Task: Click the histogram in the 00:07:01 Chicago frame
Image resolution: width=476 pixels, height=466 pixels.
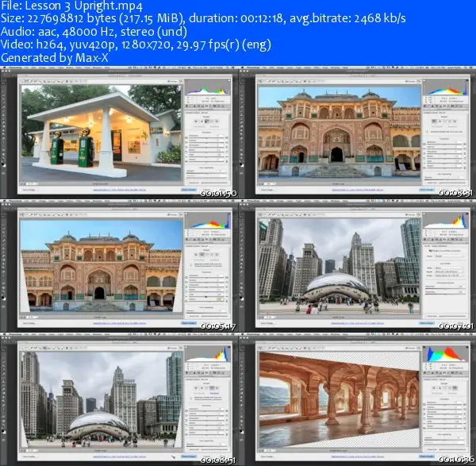Action: pos(445,221)
